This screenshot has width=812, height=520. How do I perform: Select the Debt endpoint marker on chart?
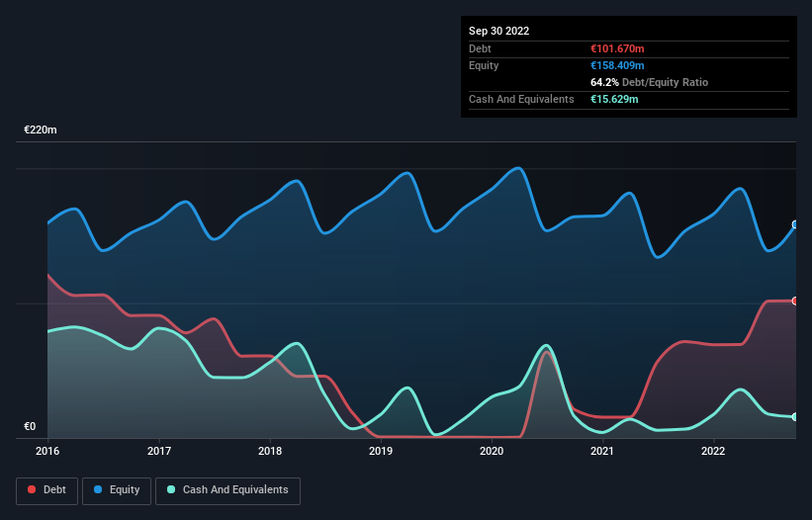(795, 302)
